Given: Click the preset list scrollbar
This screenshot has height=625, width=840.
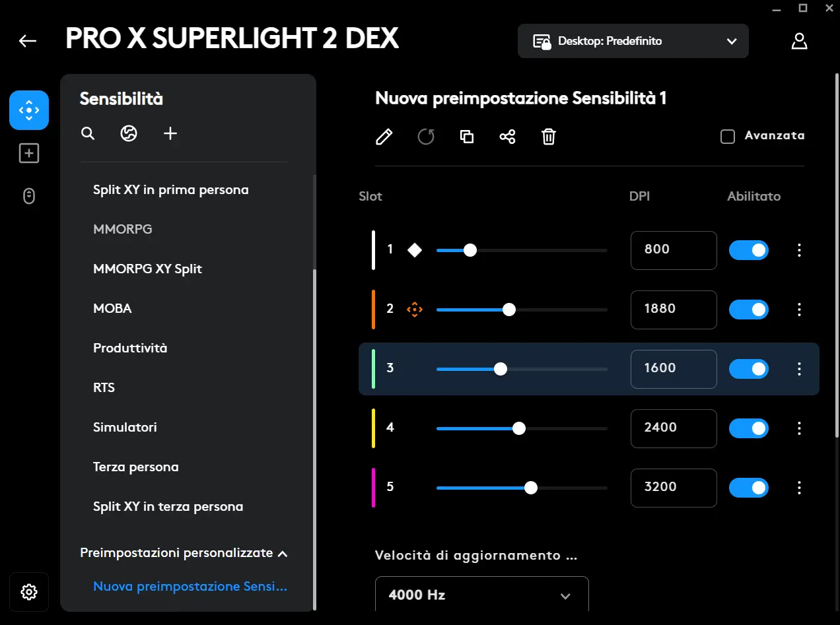Looking at the screenshot, I should (x=314, y=439).
